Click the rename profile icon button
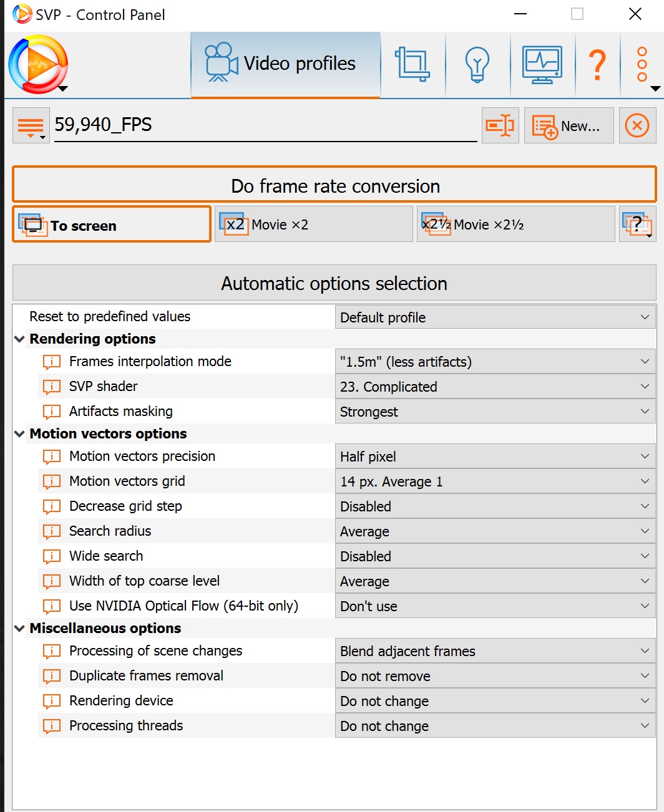The height and width of the screenshot is (812, 664). pyautogui.click(x=500, y=125)
